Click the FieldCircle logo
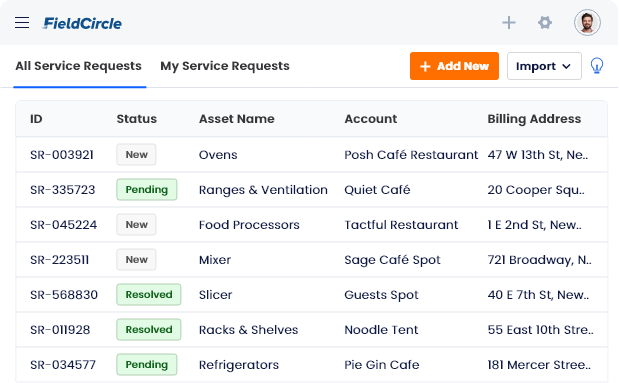 pos(82,23)
